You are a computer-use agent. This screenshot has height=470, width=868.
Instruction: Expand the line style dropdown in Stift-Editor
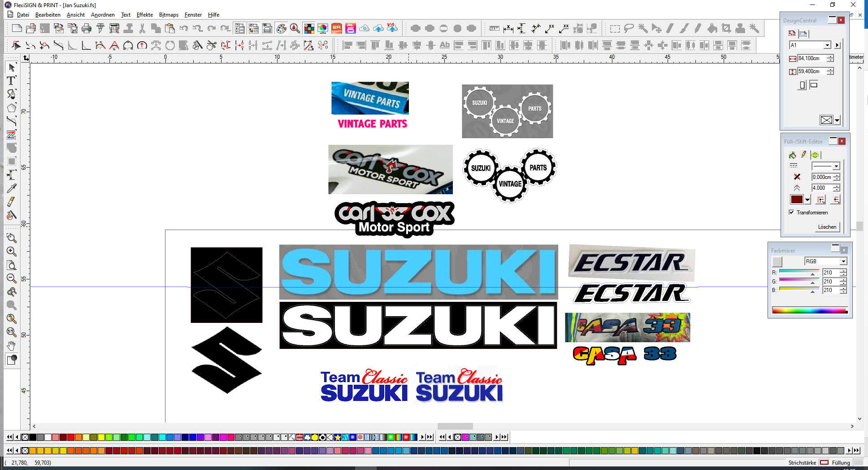click(836, 166)
